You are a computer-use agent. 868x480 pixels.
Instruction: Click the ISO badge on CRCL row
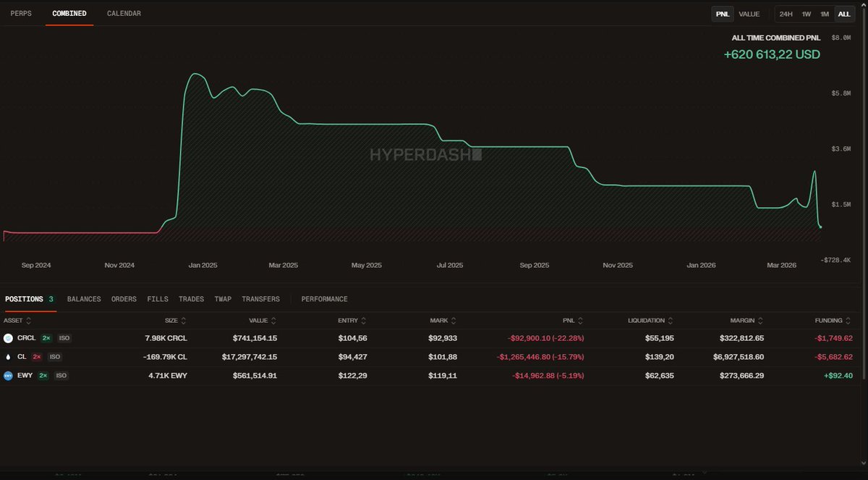(64, 338)
